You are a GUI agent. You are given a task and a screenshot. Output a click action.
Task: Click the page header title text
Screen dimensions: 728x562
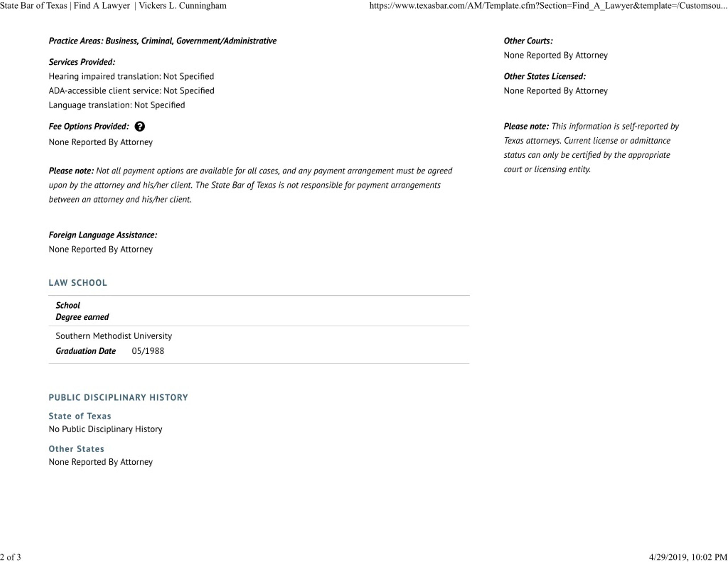point(113,6)
